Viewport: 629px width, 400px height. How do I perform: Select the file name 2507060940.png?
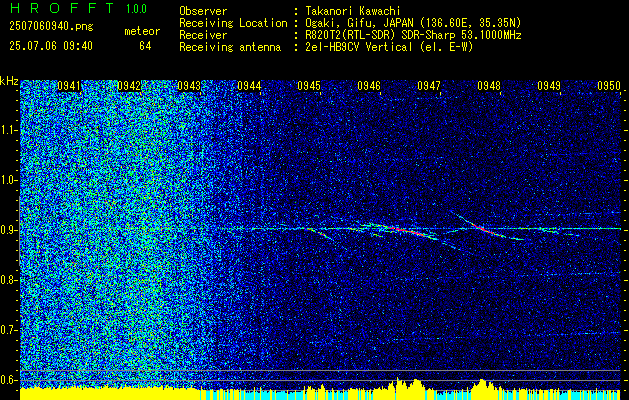51,27
